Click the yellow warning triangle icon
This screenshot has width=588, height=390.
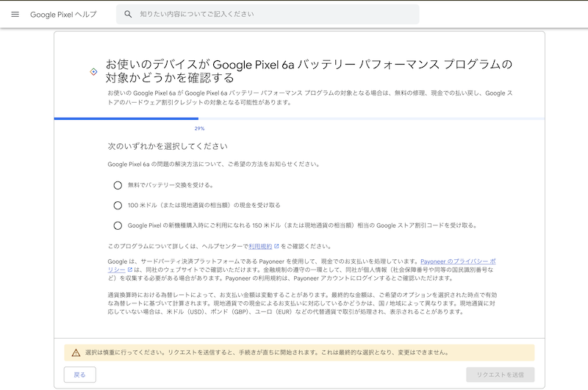pos(75,353)
